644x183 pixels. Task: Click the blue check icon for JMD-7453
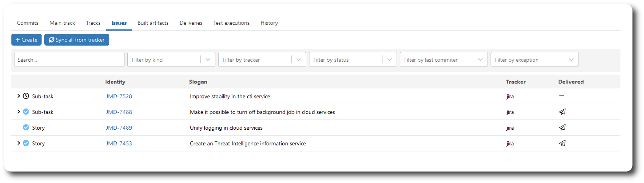click(x=26, y=143)
